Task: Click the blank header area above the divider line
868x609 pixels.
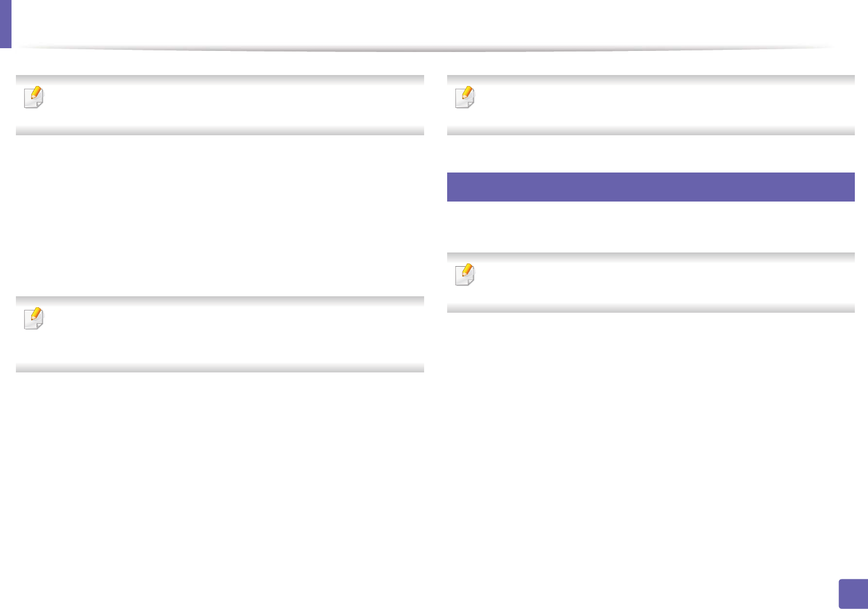Action: 427,22
